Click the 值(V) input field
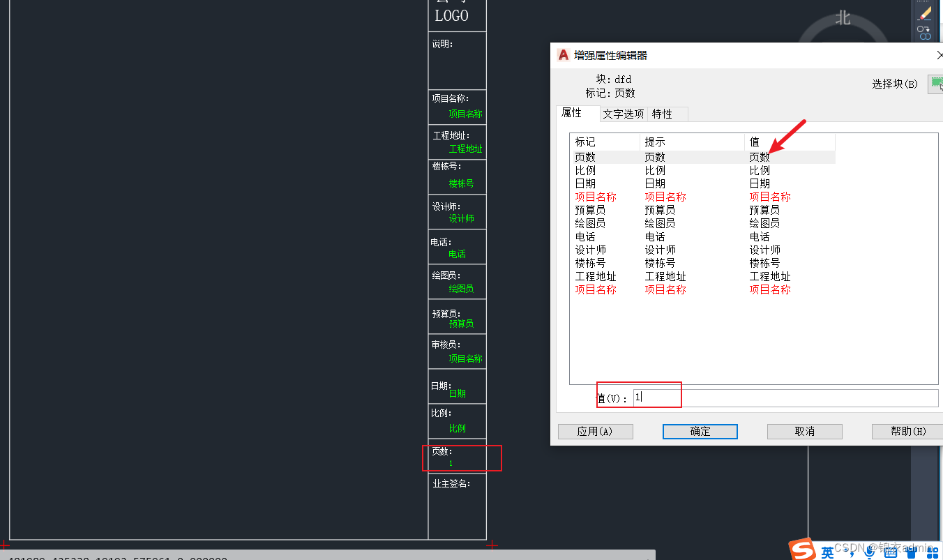This screenshot has width=943, height=560. point(785,398)
